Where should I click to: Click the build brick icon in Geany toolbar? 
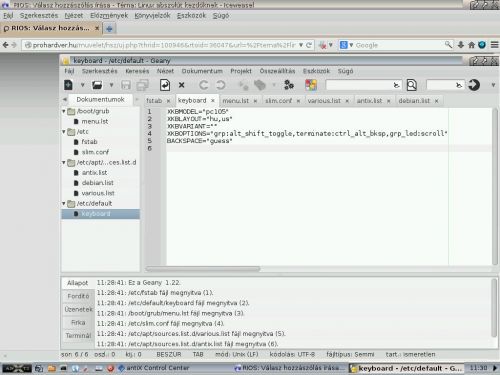260,85
